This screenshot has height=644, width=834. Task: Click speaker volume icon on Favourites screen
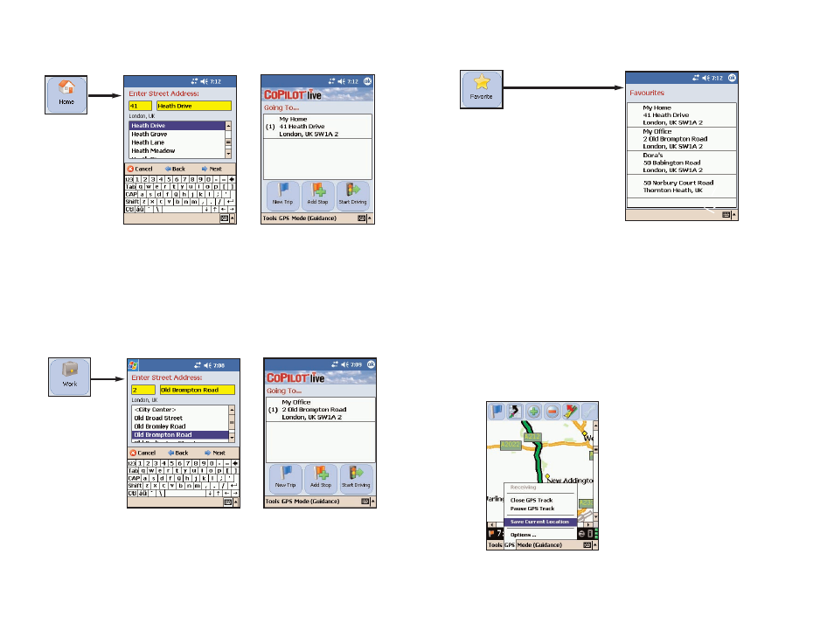[705, 78]
